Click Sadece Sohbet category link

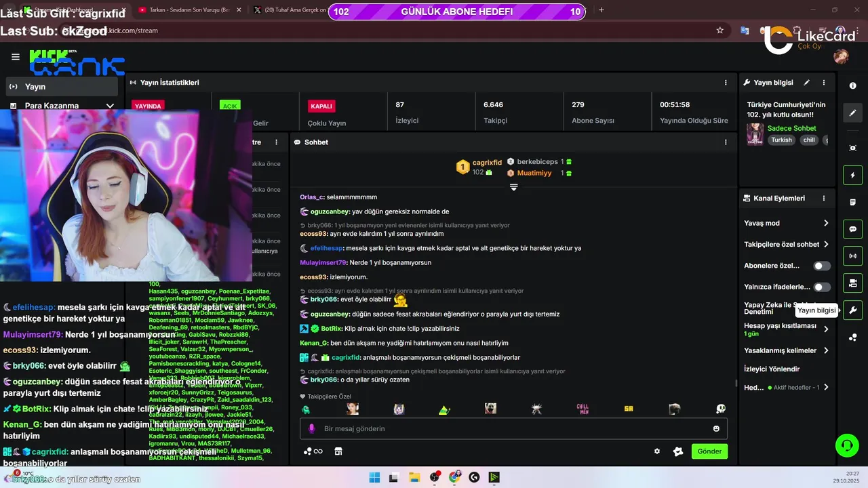click(791, 128)
